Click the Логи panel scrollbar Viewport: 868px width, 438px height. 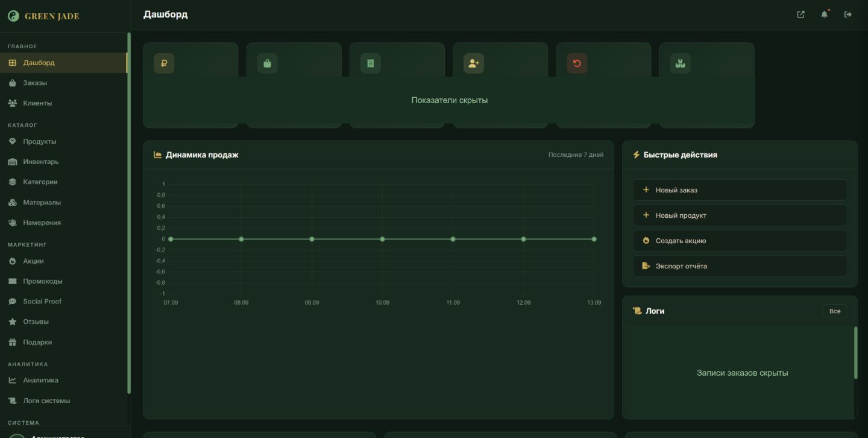[855, 353]
